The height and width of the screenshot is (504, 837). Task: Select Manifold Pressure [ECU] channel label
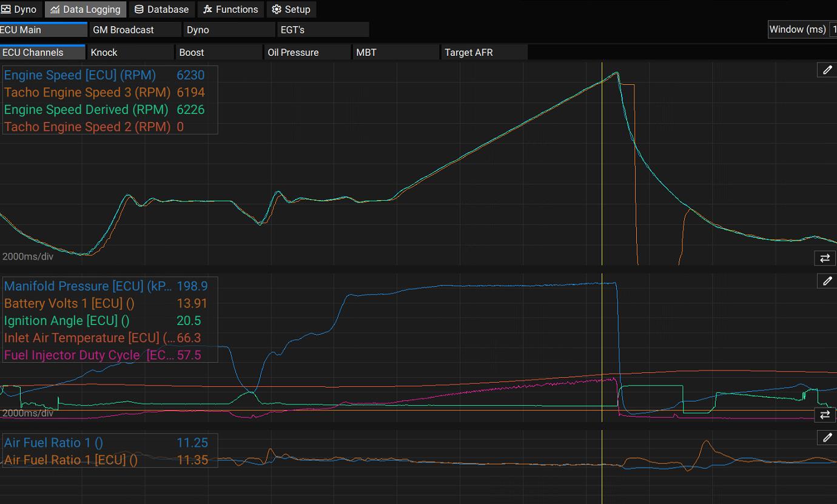(x=88, y=286)
